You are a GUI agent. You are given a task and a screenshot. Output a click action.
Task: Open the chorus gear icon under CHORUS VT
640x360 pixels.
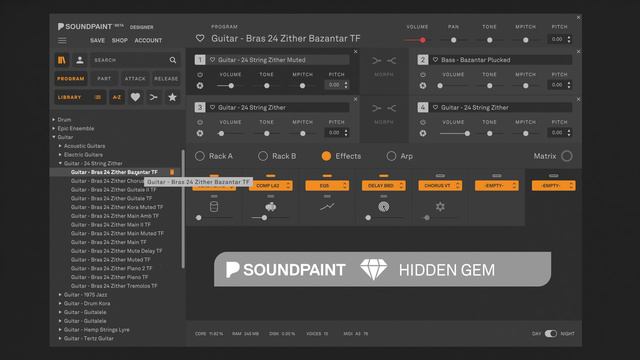point(440,207)
